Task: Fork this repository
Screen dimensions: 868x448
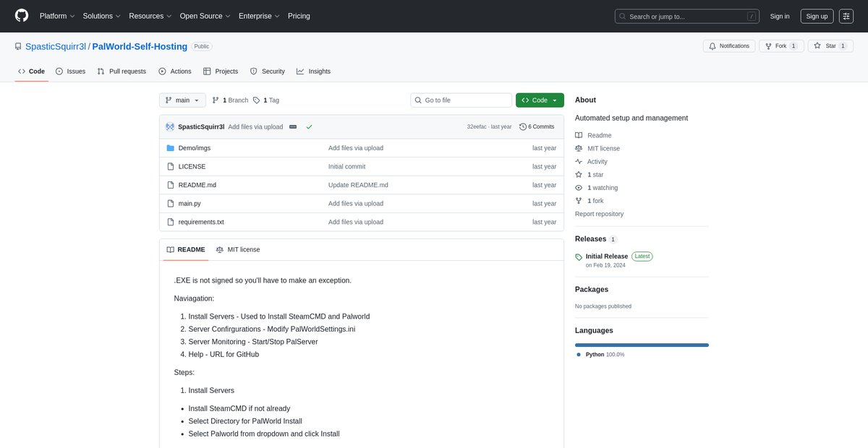Action: point(780,46)
